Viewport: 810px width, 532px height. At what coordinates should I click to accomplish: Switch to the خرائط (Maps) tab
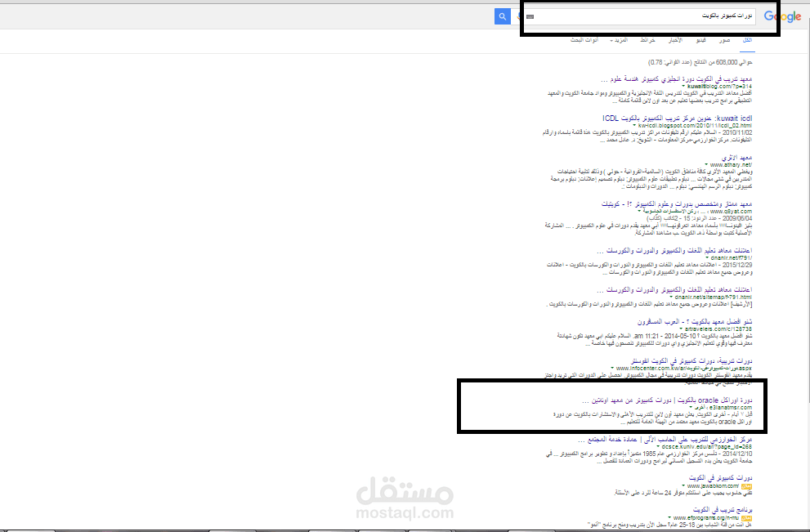point(647,40)
